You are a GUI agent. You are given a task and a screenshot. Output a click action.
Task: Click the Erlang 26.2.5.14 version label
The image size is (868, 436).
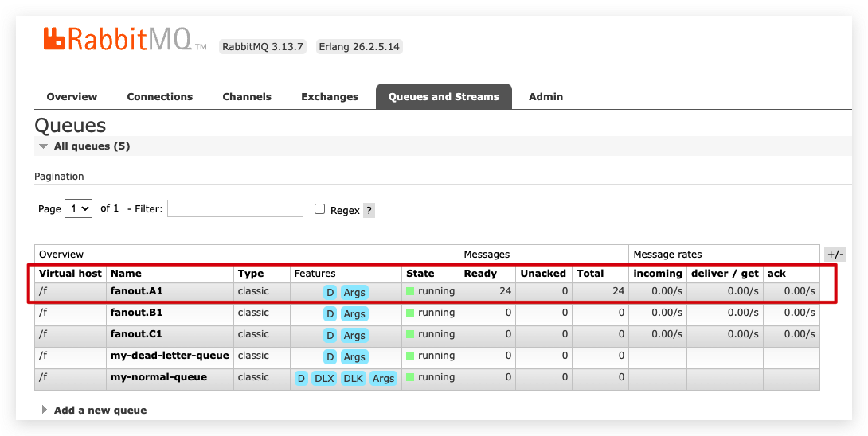pyautogui.click(x=358, y=46)
